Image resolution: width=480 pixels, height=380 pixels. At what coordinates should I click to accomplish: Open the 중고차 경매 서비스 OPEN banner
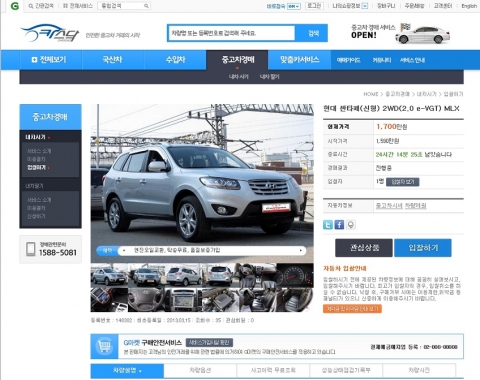coord(401,34)
